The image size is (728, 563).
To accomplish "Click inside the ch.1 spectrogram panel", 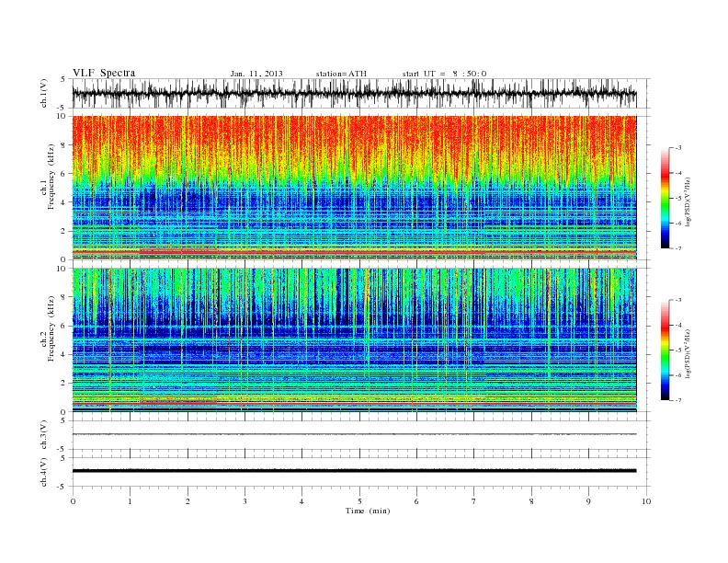I will 355,188.
